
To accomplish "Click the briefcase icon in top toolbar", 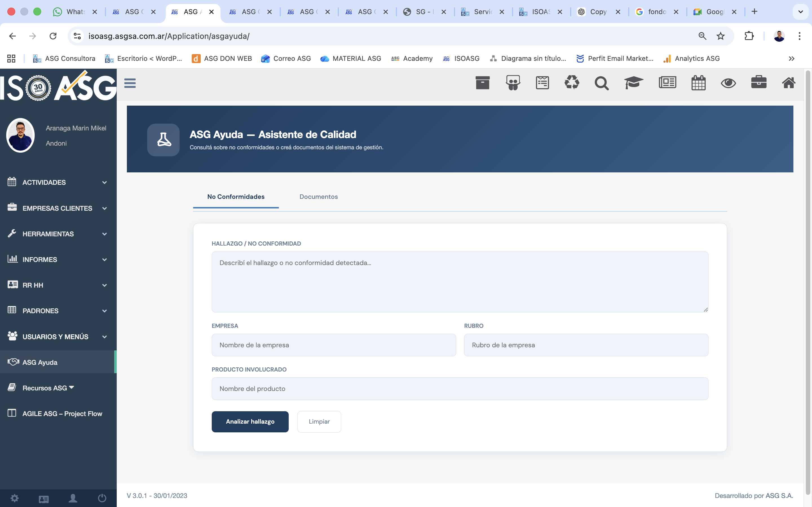I will (759, 83).
